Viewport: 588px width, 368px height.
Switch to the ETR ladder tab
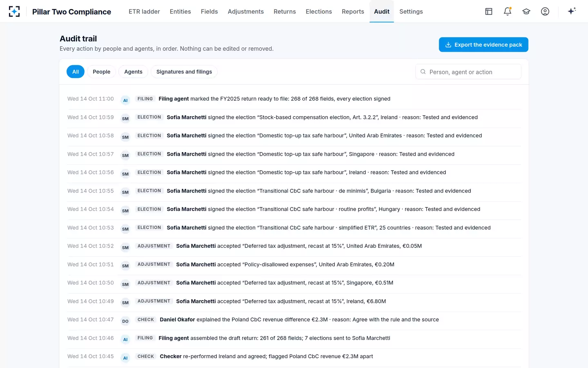(144, 11)
